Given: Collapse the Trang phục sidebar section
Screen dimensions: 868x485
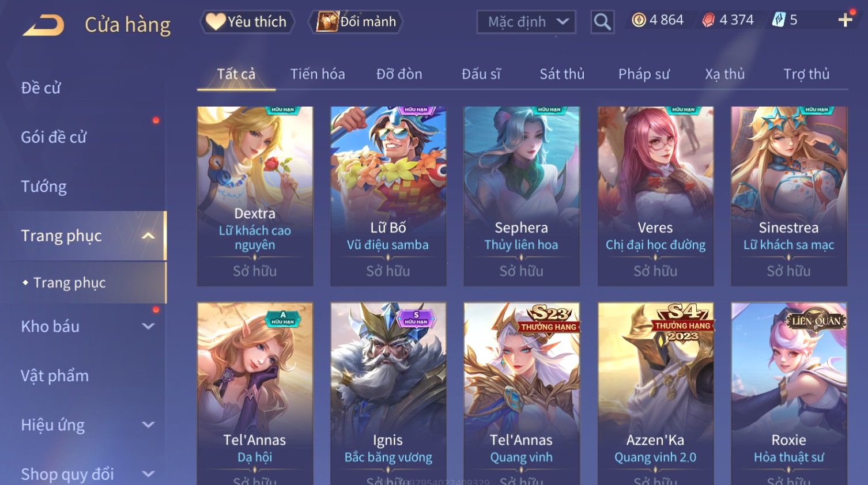Looking at the screenshot, I should click(148, 236).
